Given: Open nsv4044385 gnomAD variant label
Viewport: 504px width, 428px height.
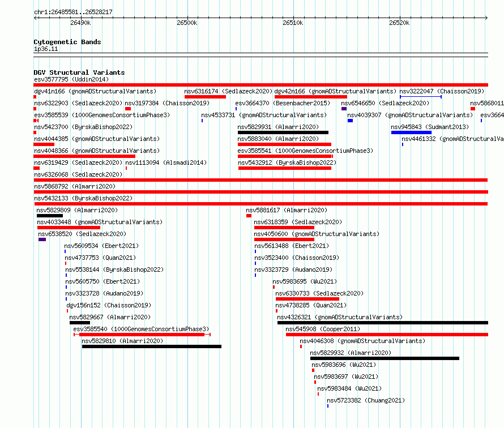Looking at the screenshot, I should (x=97, y=139).
